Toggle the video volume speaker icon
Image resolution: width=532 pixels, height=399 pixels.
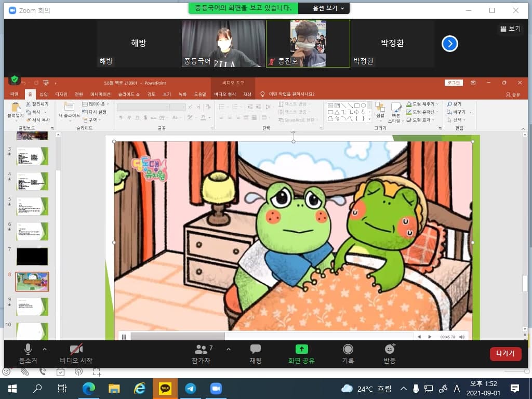pyautogui.click(x=462, y=337)
